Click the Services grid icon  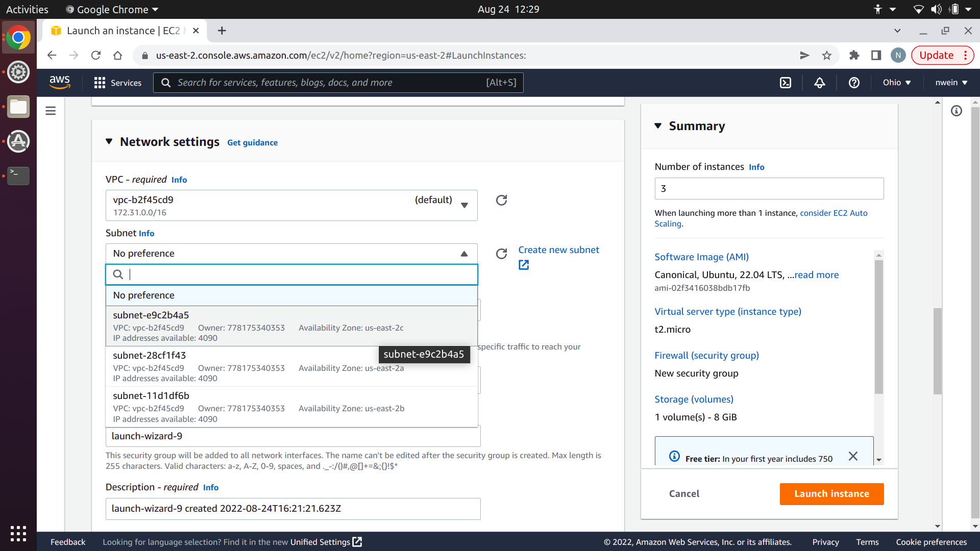coord(100,83)
